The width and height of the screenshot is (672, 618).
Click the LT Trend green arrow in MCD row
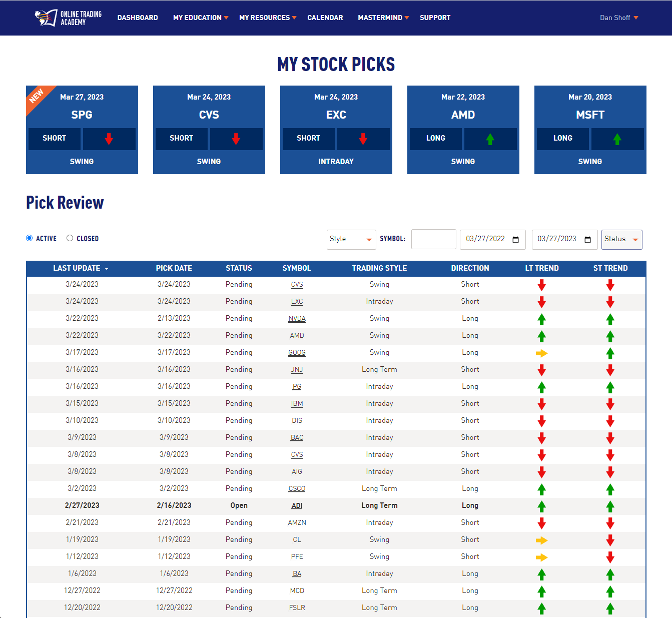point(541,591)
